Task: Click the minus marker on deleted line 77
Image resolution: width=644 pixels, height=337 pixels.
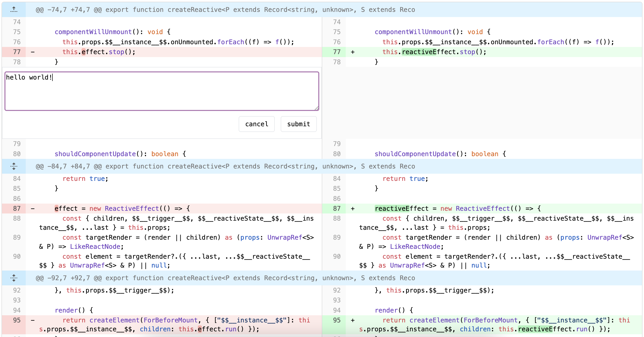Action: [x=33, y=52]
